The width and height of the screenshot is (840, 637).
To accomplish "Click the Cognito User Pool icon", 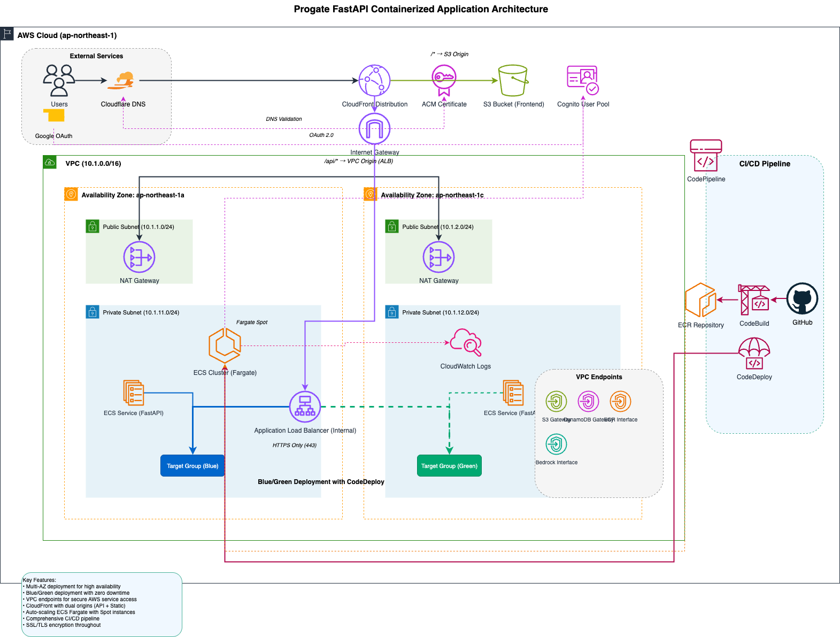I will (x=583, y=80).
